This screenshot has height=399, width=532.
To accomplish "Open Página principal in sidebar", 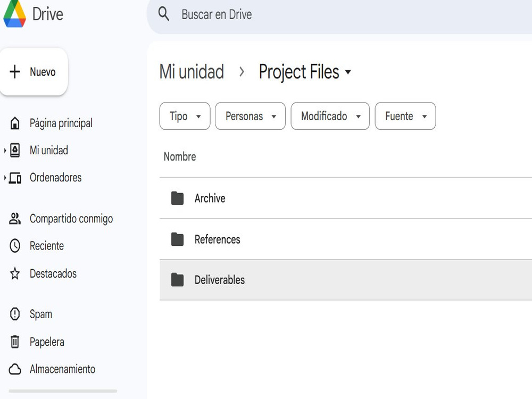I will 61,123.
